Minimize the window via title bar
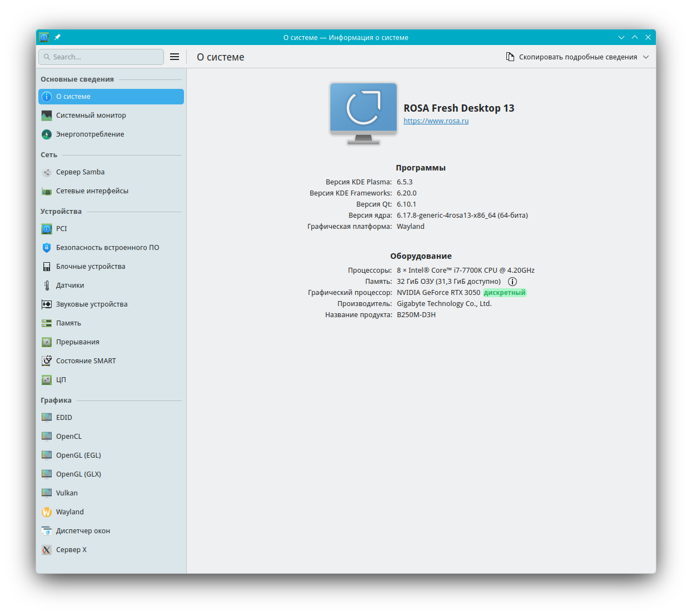The height and width of the screenshot is (616, 692). (621, 37)
